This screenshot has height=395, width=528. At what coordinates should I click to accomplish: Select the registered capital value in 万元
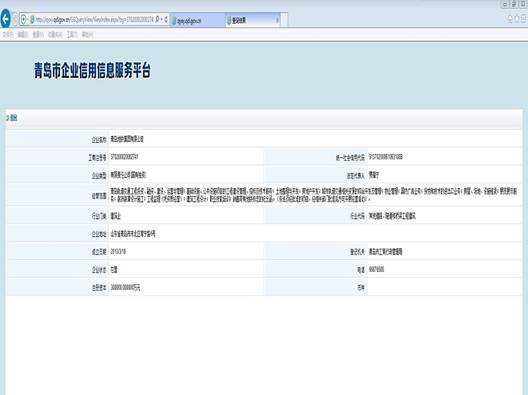125,288
